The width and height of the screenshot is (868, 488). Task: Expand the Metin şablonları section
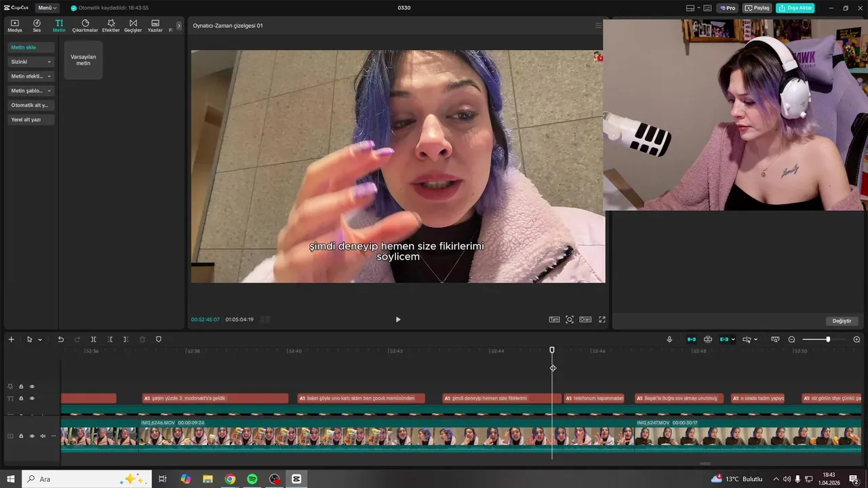31,90
